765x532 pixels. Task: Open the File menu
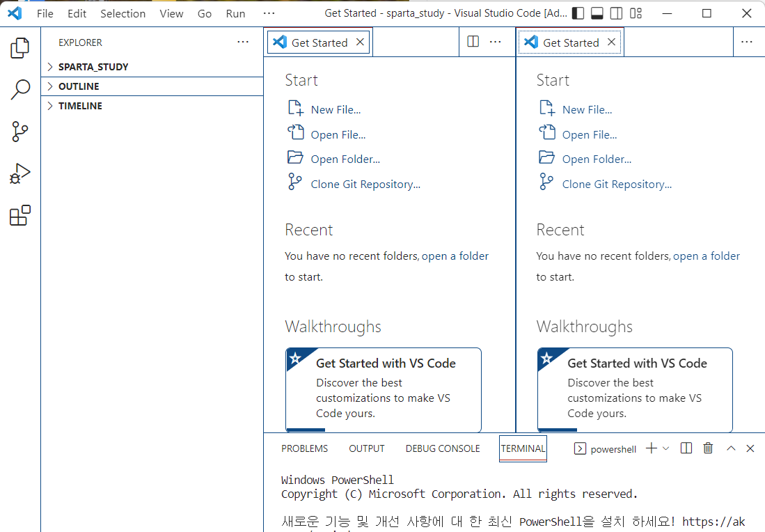[45, 14]
